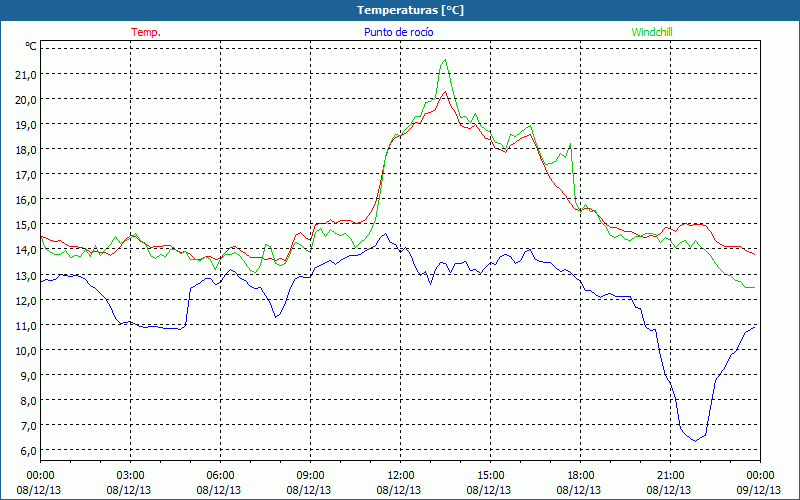Select the 14,0 y-axis value
Image resolution: width=800 pixels, height=500 pixels.
26,250
